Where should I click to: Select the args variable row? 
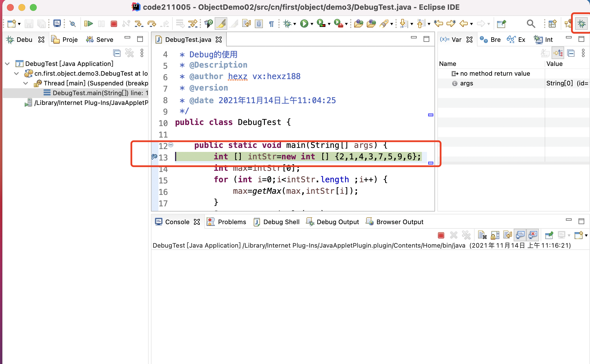click(x=467, y=83)
